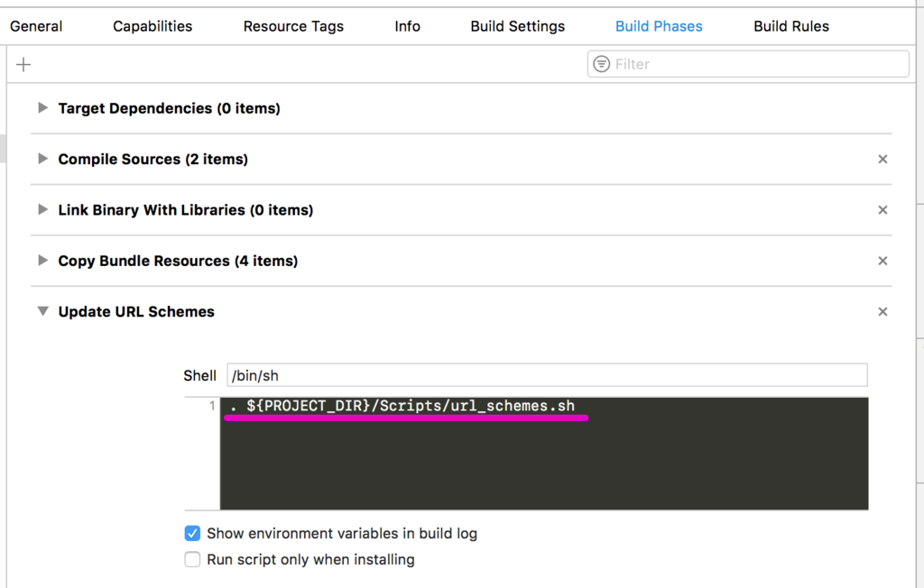Viewport: 924px width, 588px height.
Task: Click the Shell label
Action: point(199,375)
